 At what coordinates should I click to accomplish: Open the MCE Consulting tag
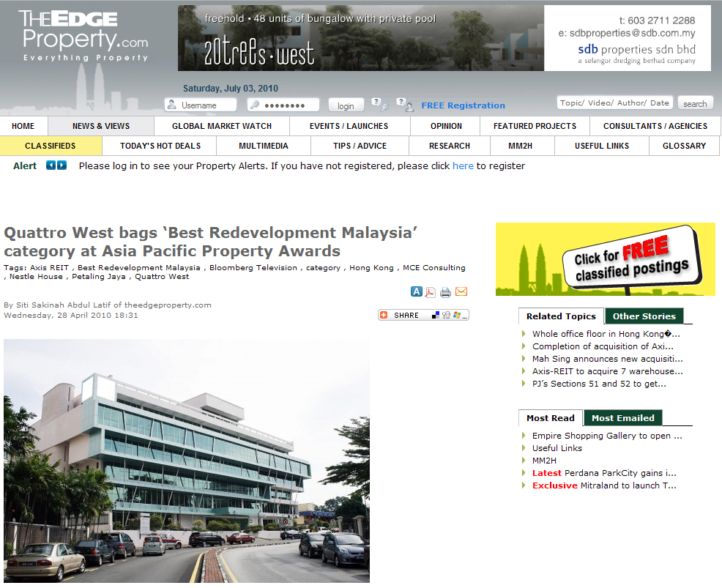(x=434, y=267)
